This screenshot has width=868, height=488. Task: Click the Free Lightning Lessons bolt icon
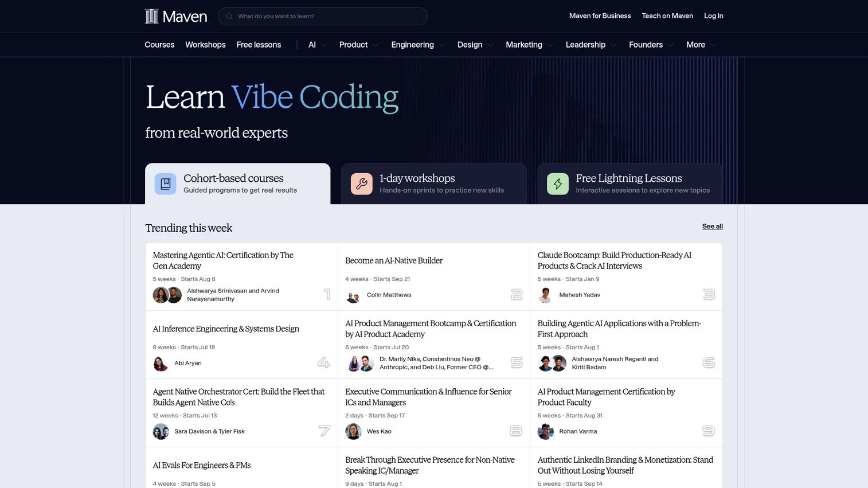click(x=558, y=184)
